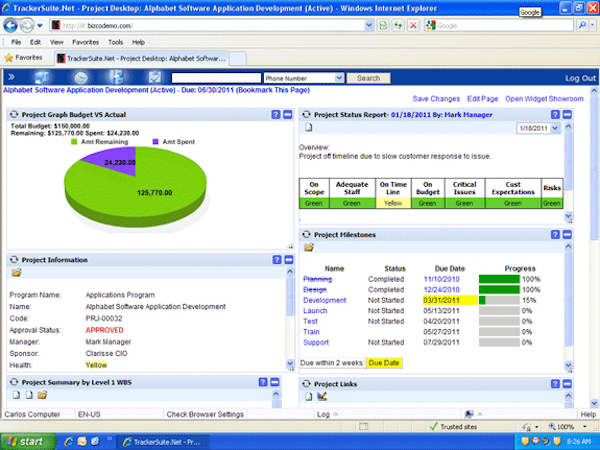Collapse the Project Milestones widget

(x=567, y=235)
